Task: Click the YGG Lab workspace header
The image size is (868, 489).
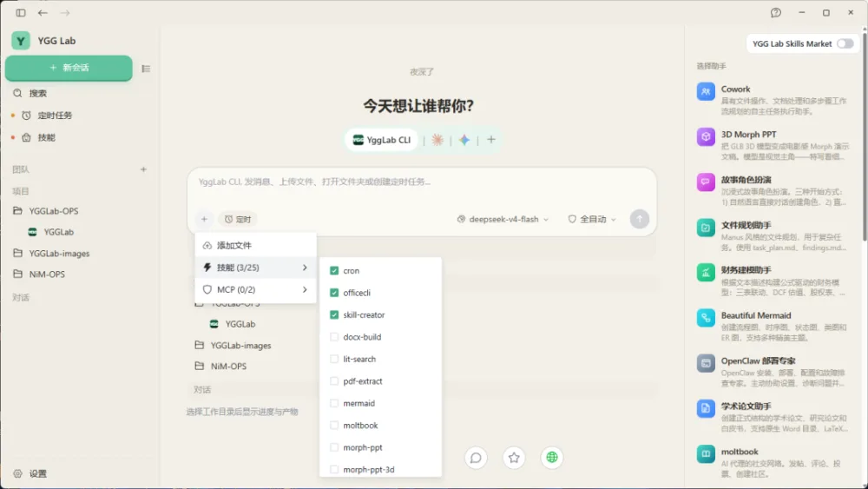Action: [44, 41]
